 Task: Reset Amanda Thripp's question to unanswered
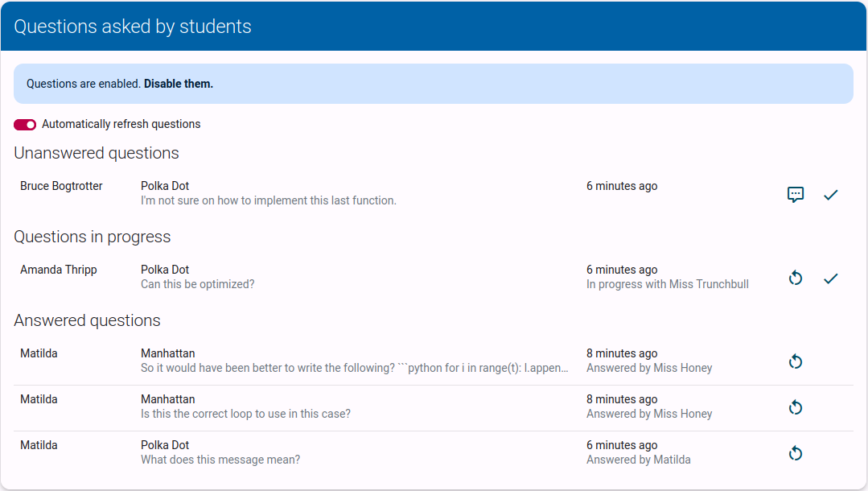pyautogui.click(x=796, y=278)
